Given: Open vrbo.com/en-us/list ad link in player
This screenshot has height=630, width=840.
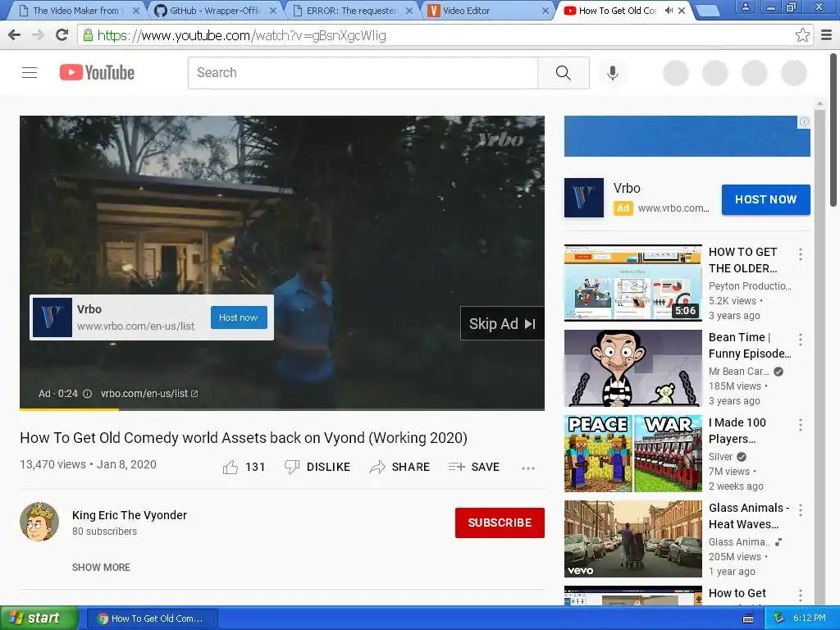Looking at the screenshot, I should (149, 394).
